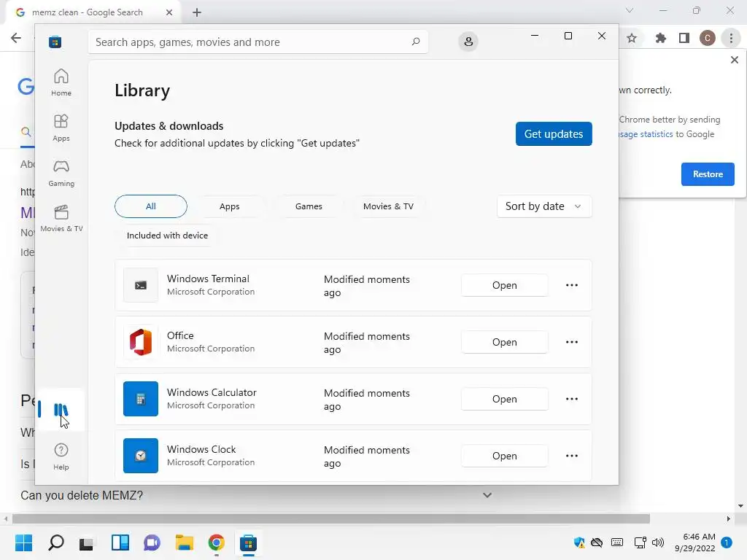
Task: Open Chrome profile avatar C
Action: point(708,38)
